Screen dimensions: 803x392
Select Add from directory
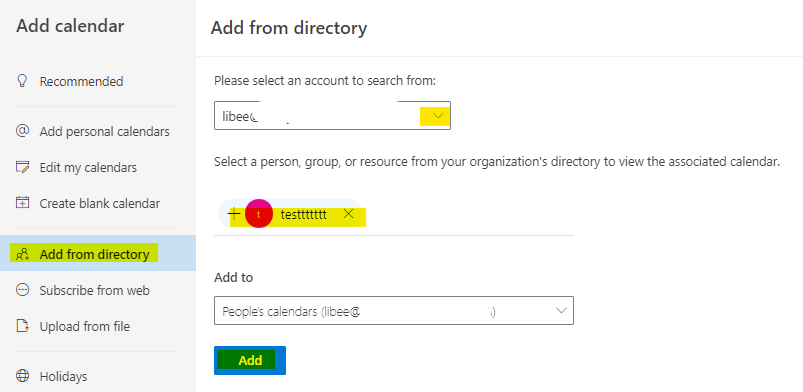coord(98,253)
